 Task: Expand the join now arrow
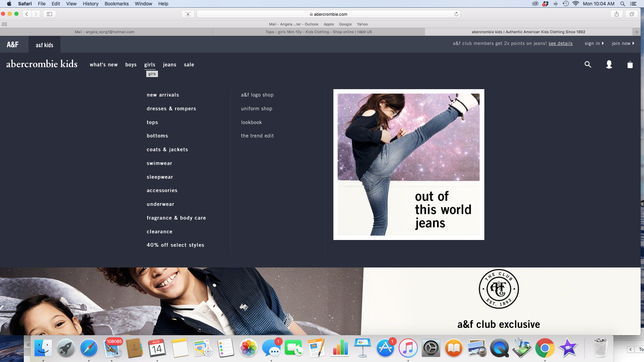pos(633,43)
